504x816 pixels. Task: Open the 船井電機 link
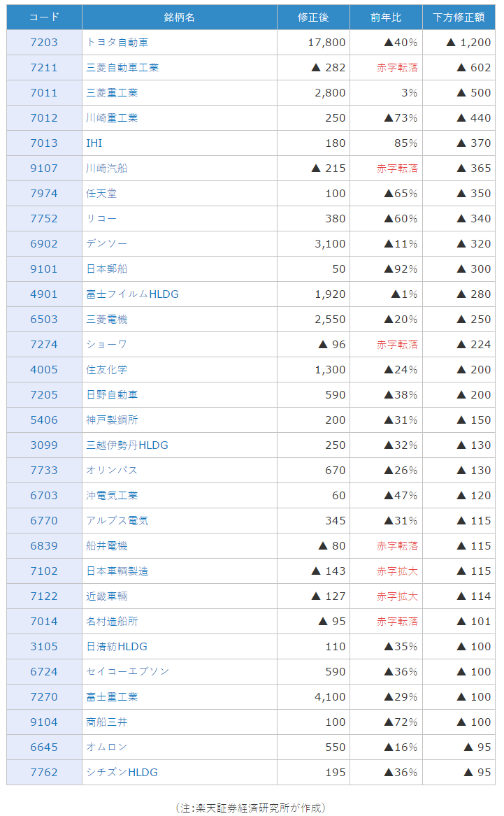tap(107, 546)
